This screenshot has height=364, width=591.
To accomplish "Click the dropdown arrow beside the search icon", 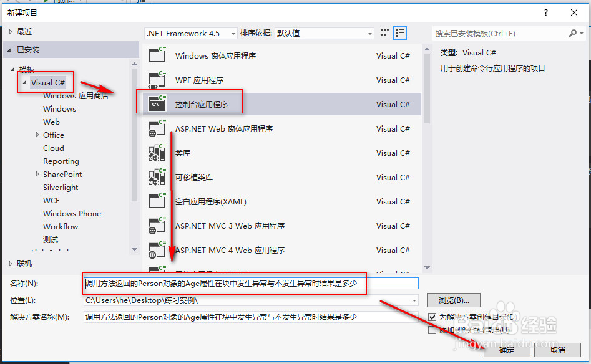I will pyautogui.click(x=582, y=33).
